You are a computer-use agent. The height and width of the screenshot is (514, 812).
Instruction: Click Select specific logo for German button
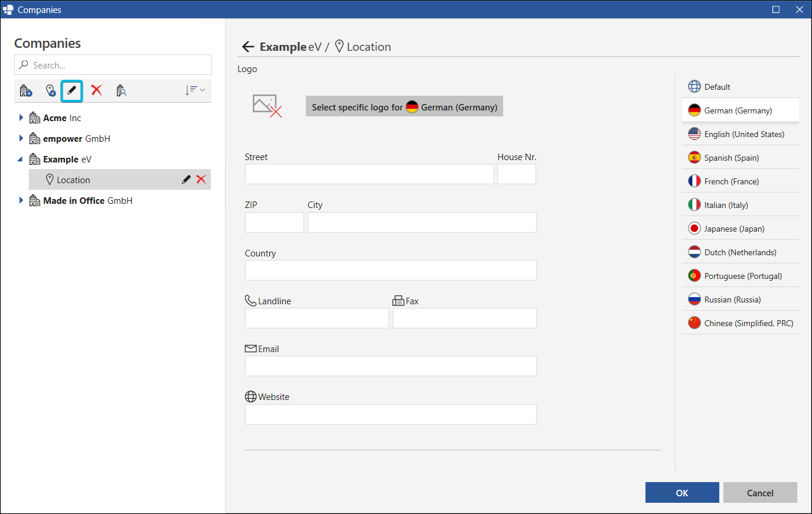point(405,106)
